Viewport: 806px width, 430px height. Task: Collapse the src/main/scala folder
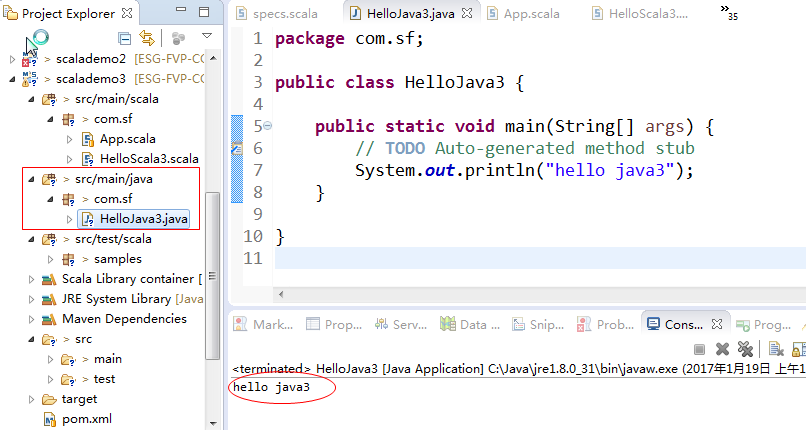coord(31,99)
